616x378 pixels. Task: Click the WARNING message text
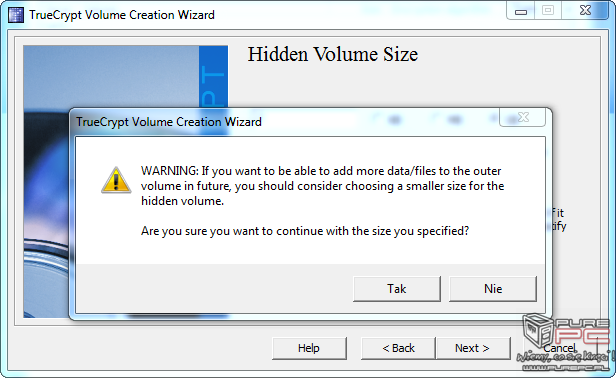click(322, 186)
